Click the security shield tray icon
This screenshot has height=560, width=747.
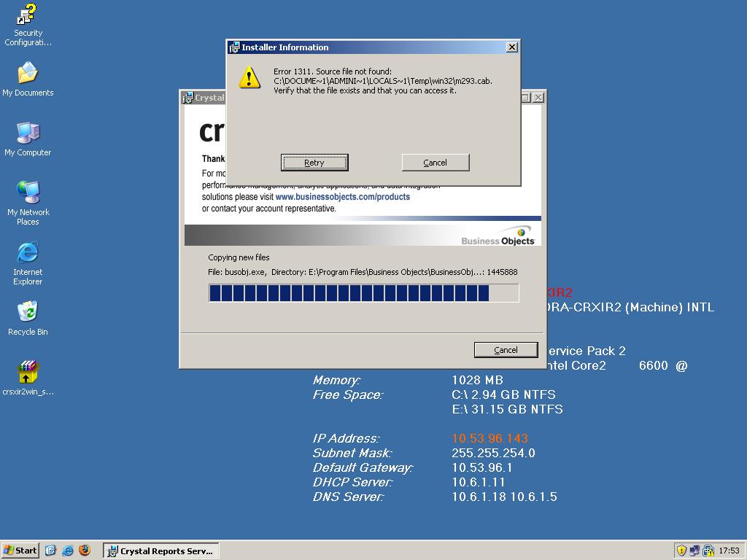coord(681,551)
